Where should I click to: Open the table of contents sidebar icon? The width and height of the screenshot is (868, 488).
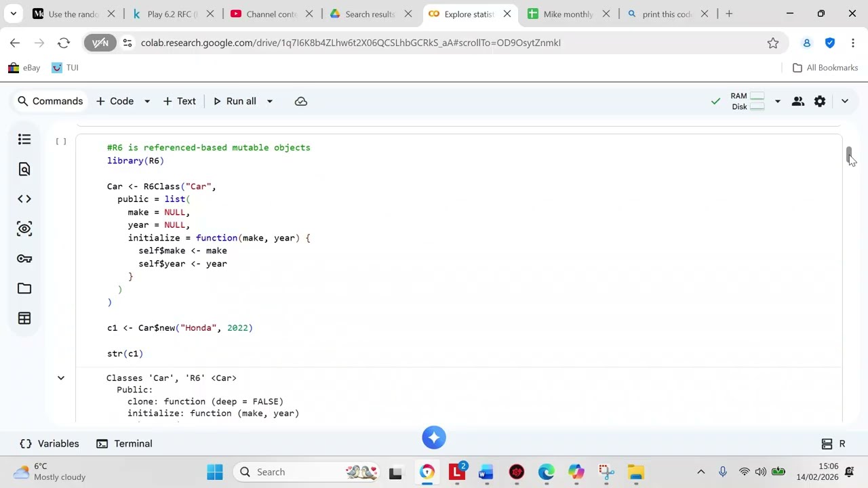pyautogui.click(x=24, y=139)
